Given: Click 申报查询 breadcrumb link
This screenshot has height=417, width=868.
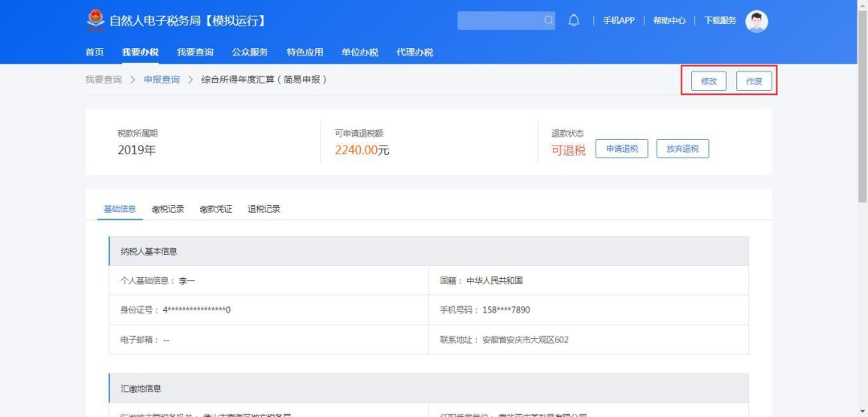Looking at the screenshot, I should (162, 80).
